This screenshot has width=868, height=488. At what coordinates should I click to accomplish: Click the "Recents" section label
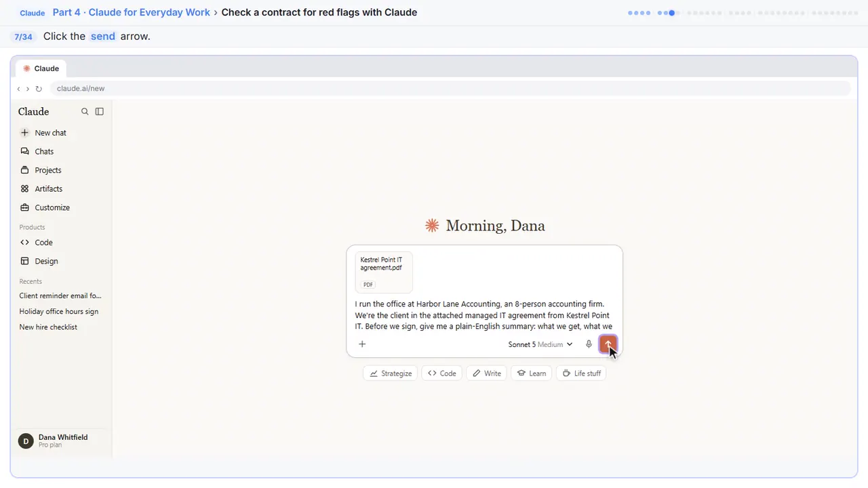click(31, 281)
